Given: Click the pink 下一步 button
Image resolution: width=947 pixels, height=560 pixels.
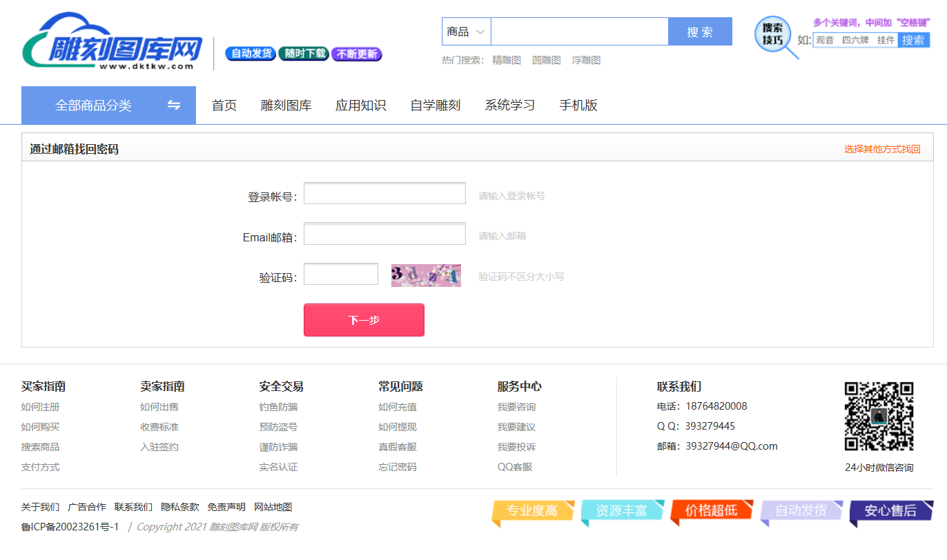Looking at the screenshot, I should click(364, 320).
